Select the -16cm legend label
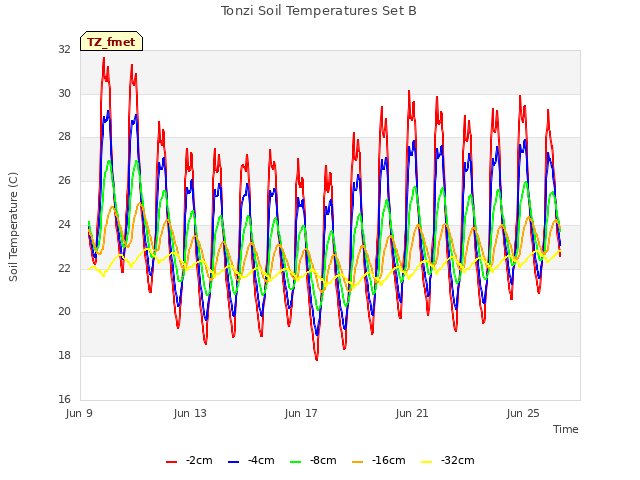 pos(388,460)
